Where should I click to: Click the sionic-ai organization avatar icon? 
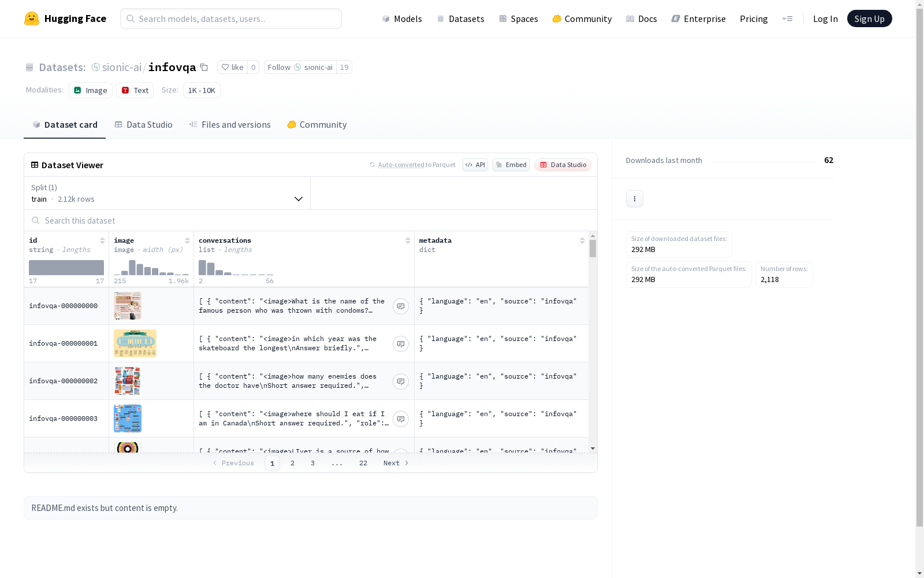click(x=96, y=67)
